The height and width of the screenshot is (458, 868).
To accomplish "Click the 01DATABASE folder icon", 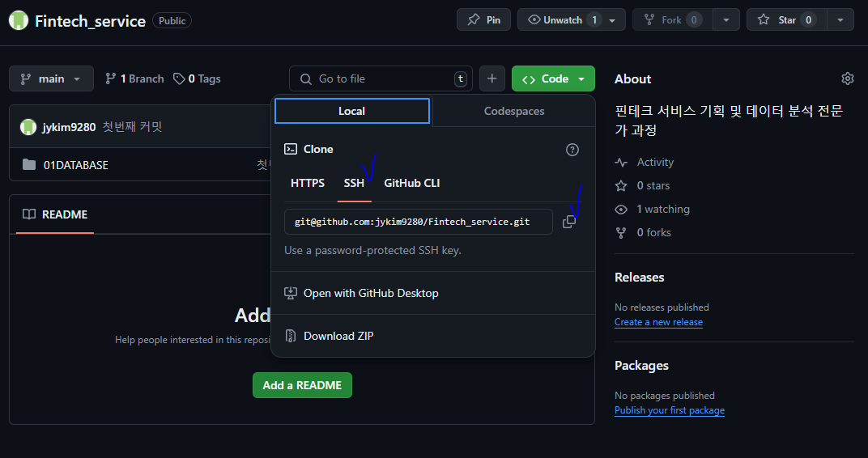I will click(29, 164).
